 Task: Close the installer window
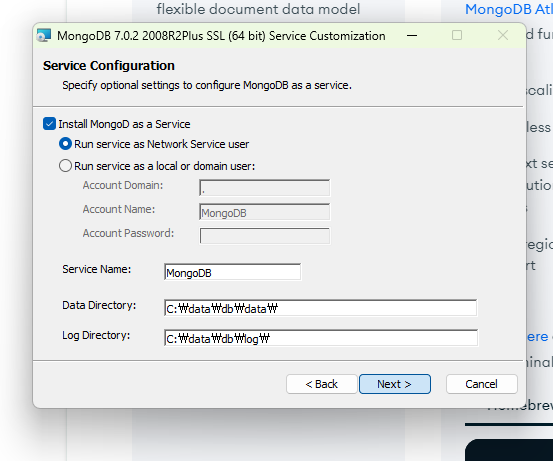503,35
